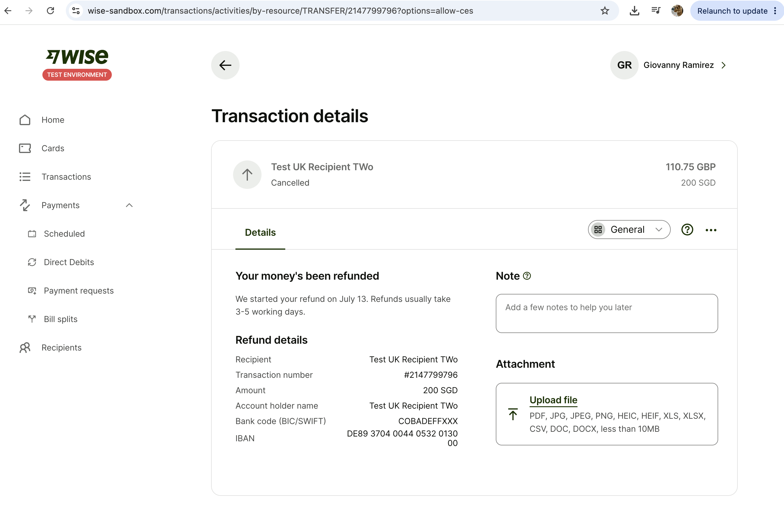Viewport: 784px width, 532px height.
Task: Open the three-dot more options menu
Action: (711, 230)
